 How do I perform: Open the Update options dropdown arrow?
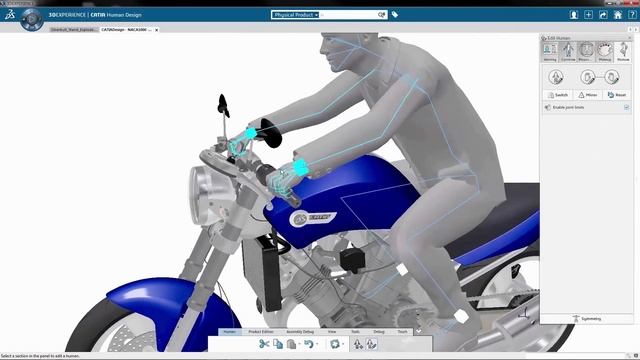[343, 344]
